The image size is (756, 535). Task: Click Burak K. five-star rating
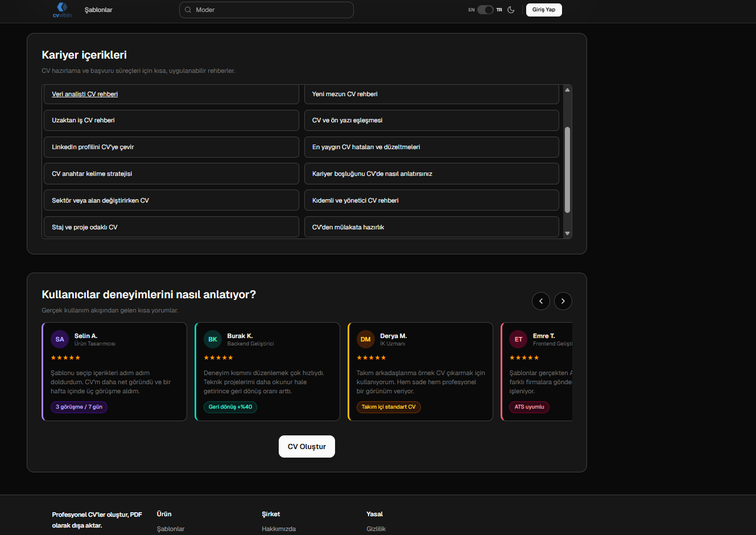(x=218, y=358)
